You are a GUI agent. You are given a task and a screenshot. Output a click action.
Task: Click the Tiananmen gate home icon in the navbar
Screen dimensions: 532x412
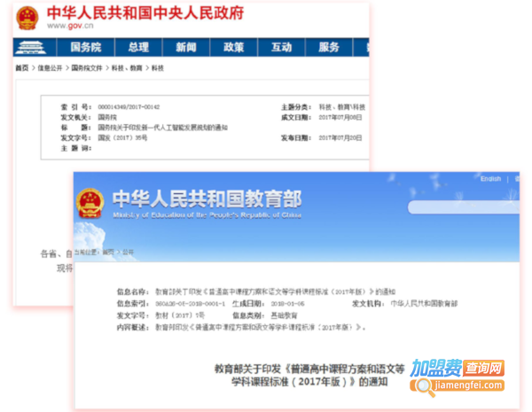click(x=31, y=47)
